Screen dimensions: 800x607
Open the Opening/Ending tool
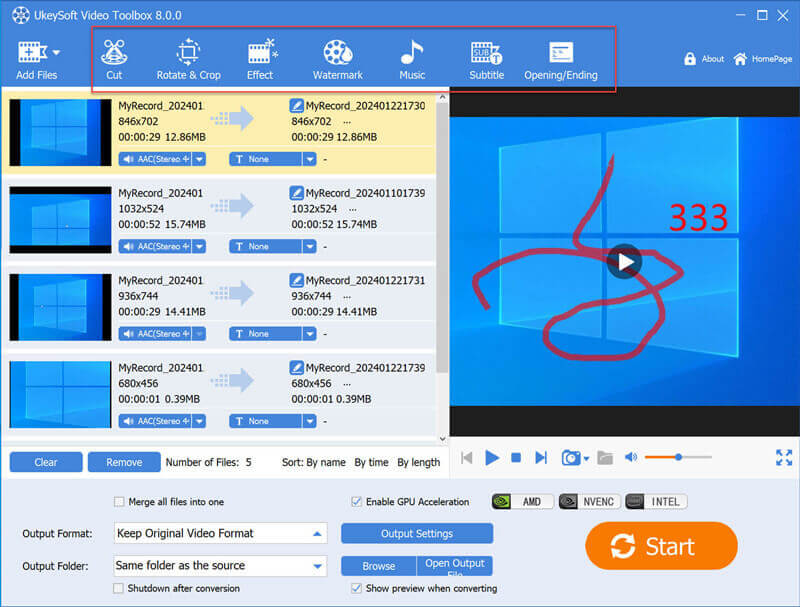coord(561,59)
